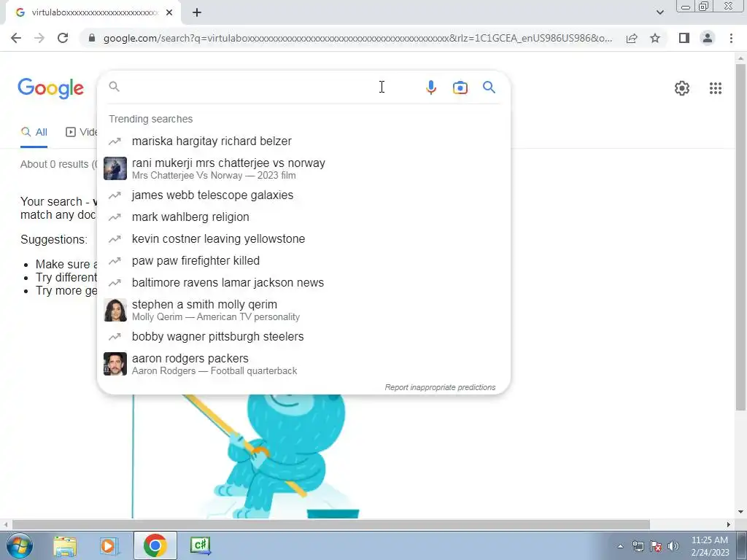Screen dimensions: 747x560
Task: Show hidden system tray icons
Action: [620, 546]
